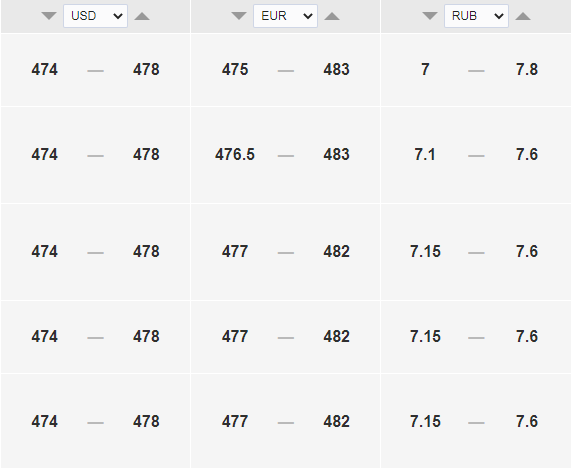This screenshot has width=571, height=468.
Task: Open the RUB currency dropdown
Action: [476, 16]
